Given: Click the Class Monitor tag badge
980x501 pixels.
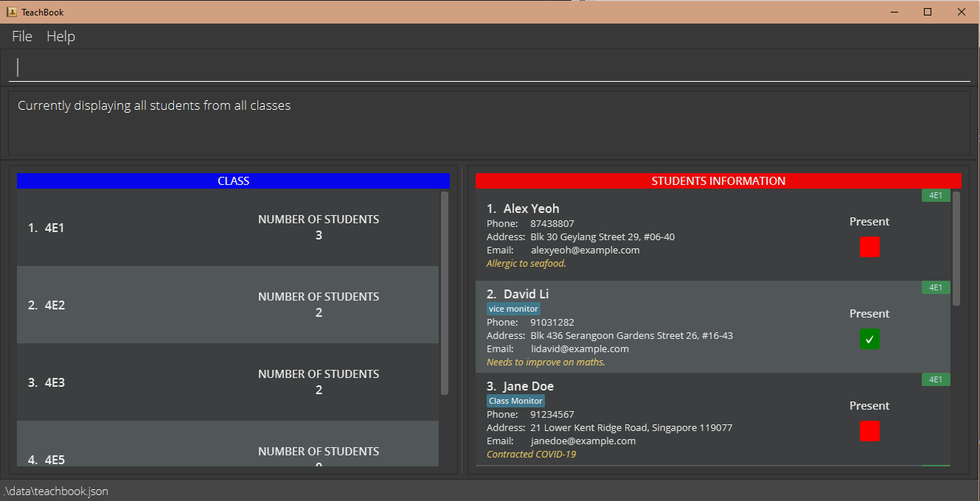Looking at the screenshot, I should [x=515, y=401].
